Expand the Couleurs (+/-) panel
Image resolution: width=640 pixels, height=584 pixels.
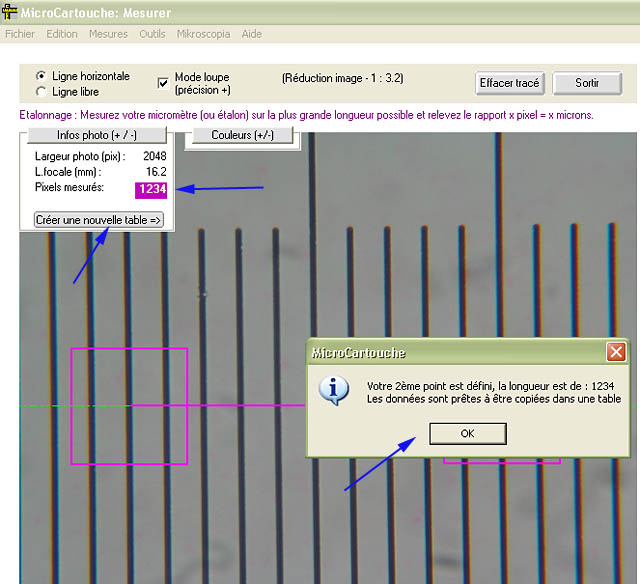click(x=242, y=135)
